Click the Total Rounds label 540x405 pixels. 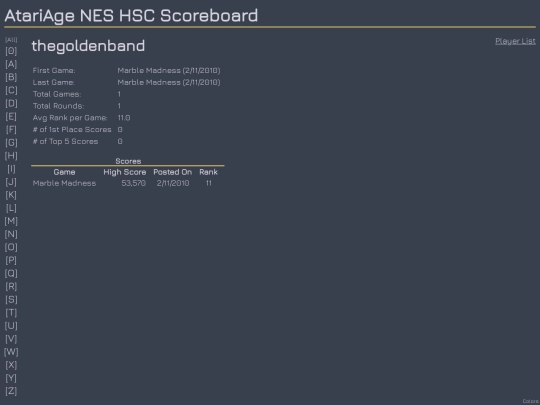pyautogui.click(x=59, y=106)
